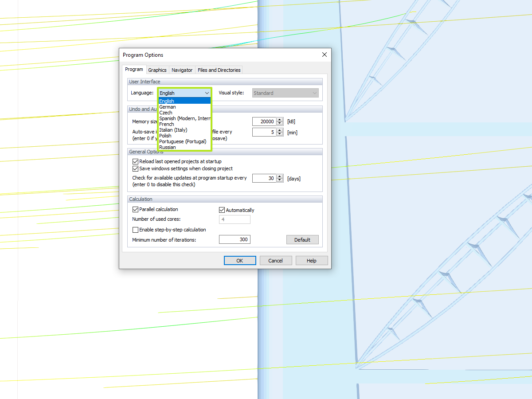Switch to the Graphics tab

tap(157, 70)
